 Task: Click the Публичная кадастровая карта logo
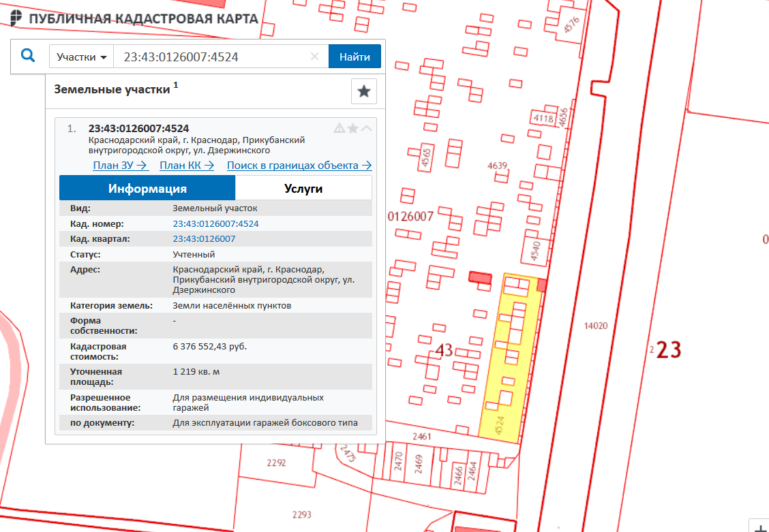(134, 18)
